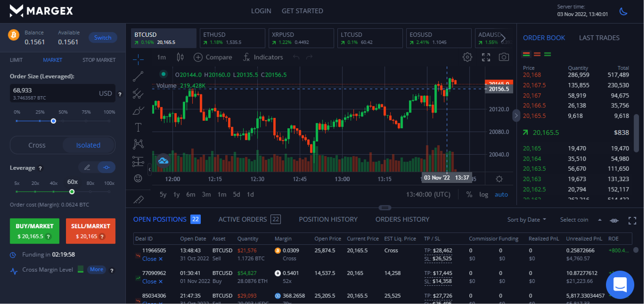This screenshot has height=304, width=644.
Task: Select the brush drawing tool
Action: click(x=138, y=111)
